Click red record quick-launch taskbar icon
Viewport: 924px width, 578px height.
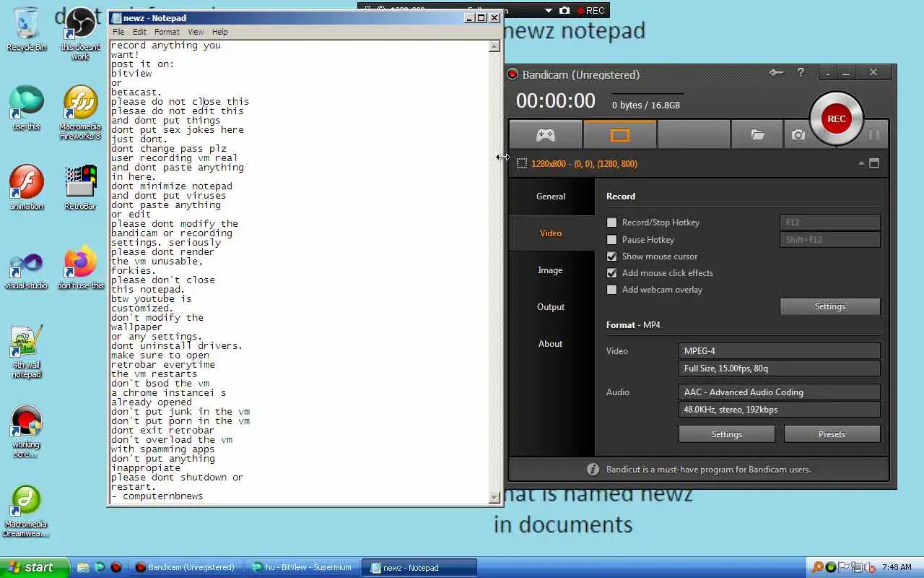pyautogui.click(x=115, y=567)
